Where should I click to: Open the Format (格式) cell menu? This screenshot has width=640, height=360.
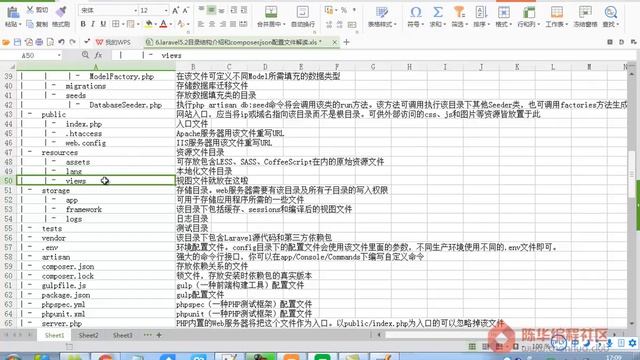503,17
